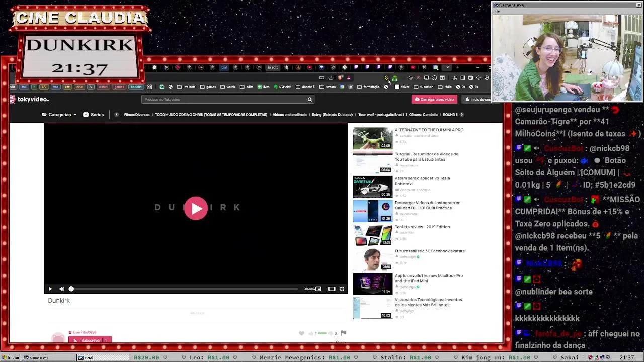Toggle picture-in-picture mode in the video player
The image size is (644, 362).
coord(318,289)
